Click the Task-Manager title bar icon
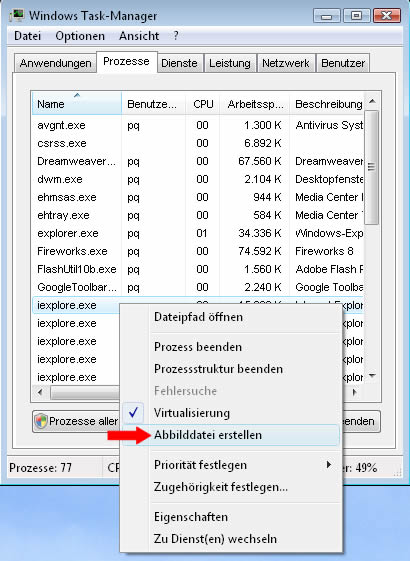Viewport: 410px width, 561px height. pyautogui.click(x=16, y=15)
